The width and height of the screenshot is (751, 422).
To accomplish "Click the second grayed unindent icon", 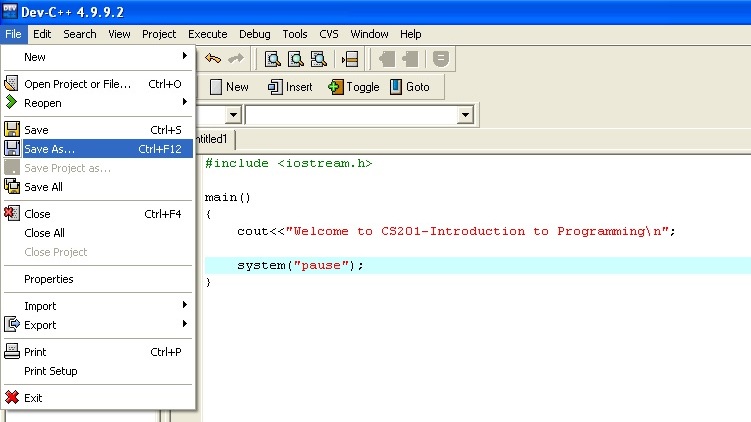I will (410, 59).
